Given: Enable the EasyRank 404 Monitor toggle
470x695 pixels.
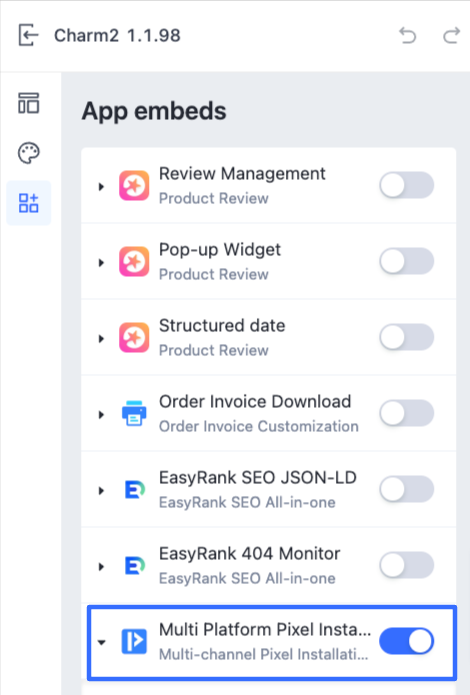Looking at the screenshot, I should 407,565.
